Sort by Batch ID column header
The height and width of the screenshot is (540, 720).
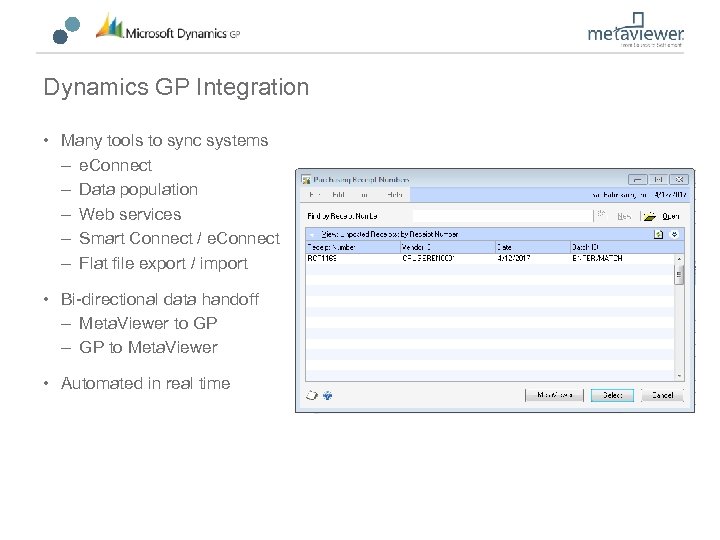627,247
